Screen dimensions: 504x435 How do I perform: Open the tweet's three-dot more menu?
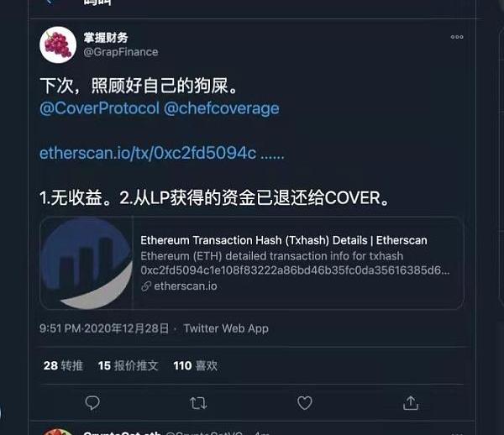coord(457,37)
